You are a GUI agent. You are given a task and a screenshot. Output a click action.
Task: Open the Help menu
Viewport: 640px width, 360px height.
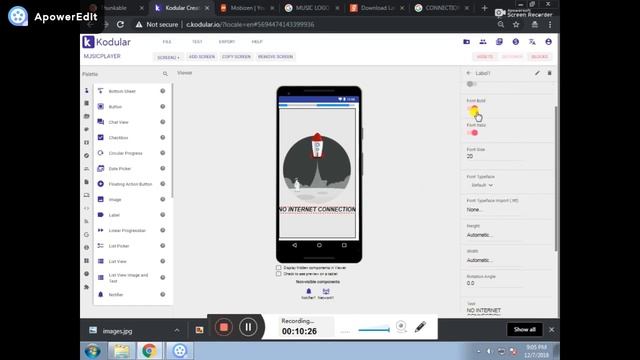click(257, 42)
